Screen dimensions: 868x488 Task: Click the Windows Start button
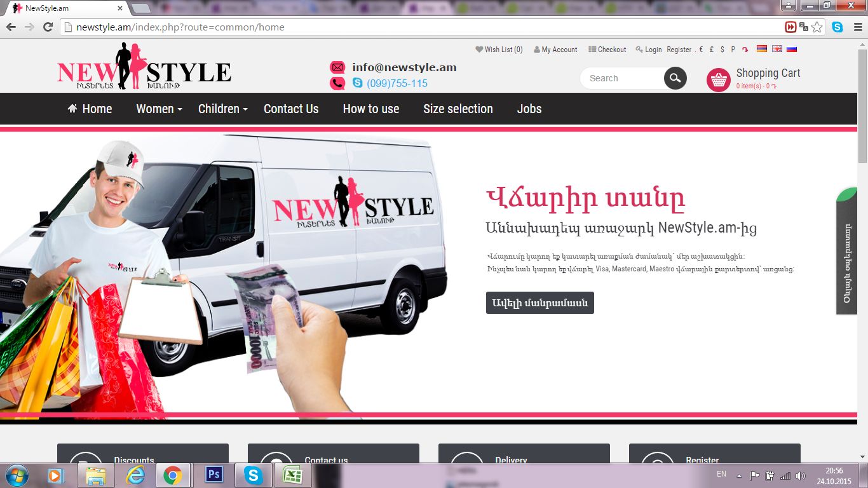pos(16,475)
